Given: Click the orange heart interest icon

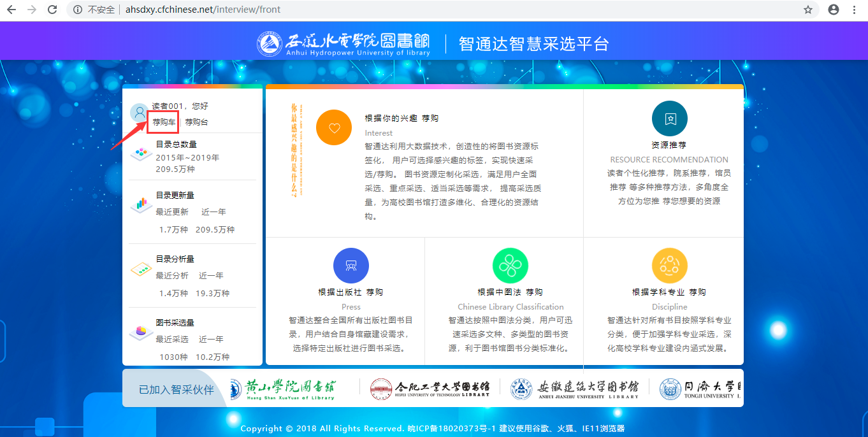Looking at the screenshot, I should coord(334,127).
